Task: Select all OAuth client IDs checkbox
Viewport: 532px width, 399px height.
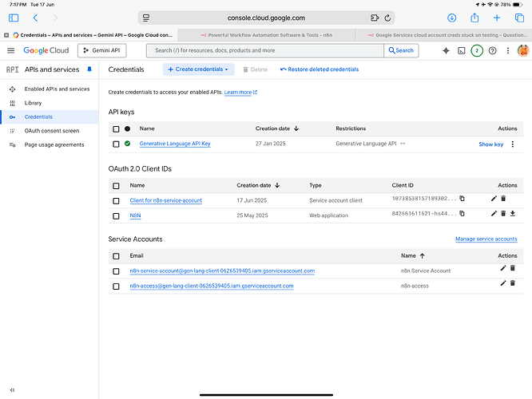Action: click(116, 186)
